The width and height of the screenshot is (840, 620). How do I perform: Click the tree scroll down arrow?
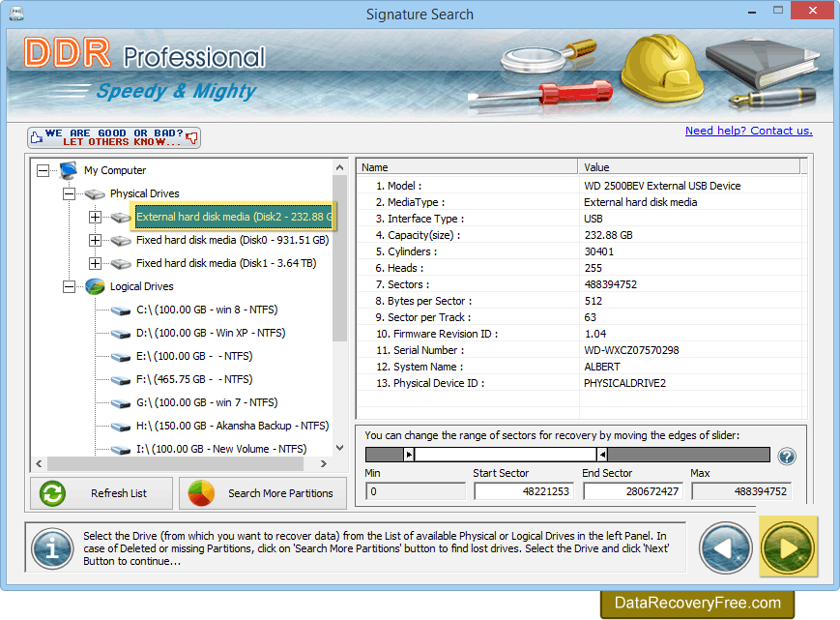click(339, 448)
